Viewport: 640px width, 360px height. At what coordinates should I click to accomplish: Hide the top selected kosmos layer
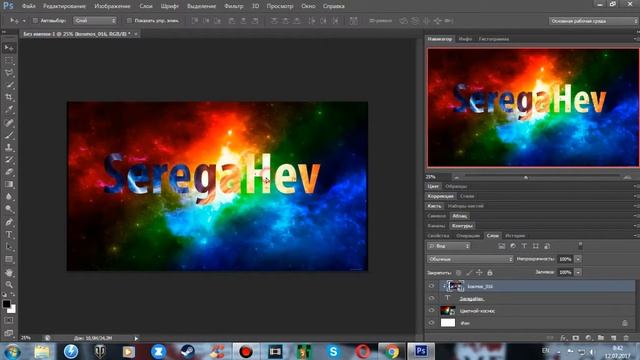[x=431, y=286]
